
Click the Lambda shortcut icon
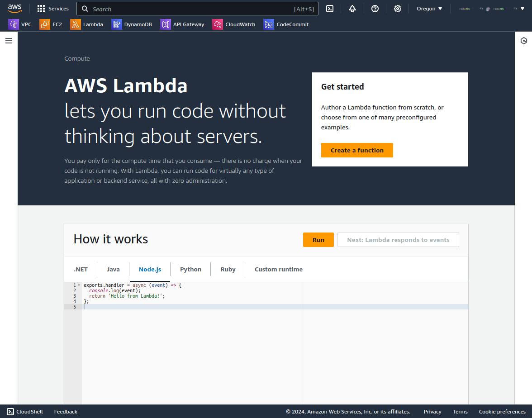coord(75,24)
